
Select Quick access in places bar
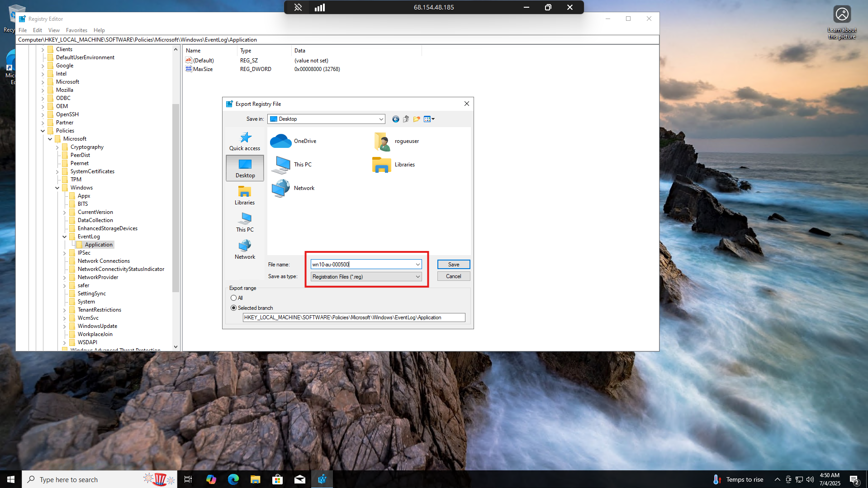[x=245, y=141]
